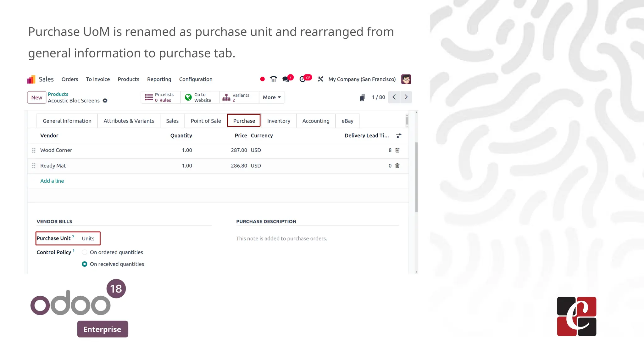Switch to General Information tab

(x=67, y=121)
